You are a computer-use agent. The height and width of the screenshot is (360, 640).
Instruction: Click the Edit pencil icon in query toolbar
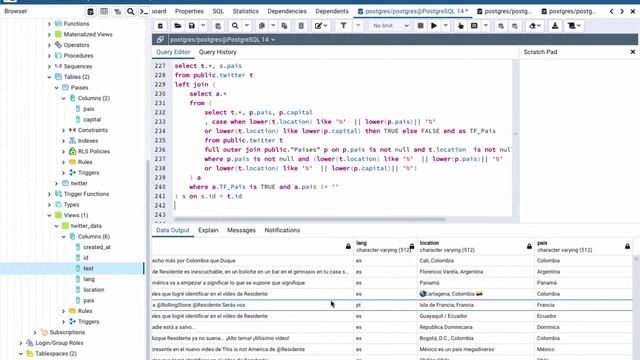coord(318,26)
